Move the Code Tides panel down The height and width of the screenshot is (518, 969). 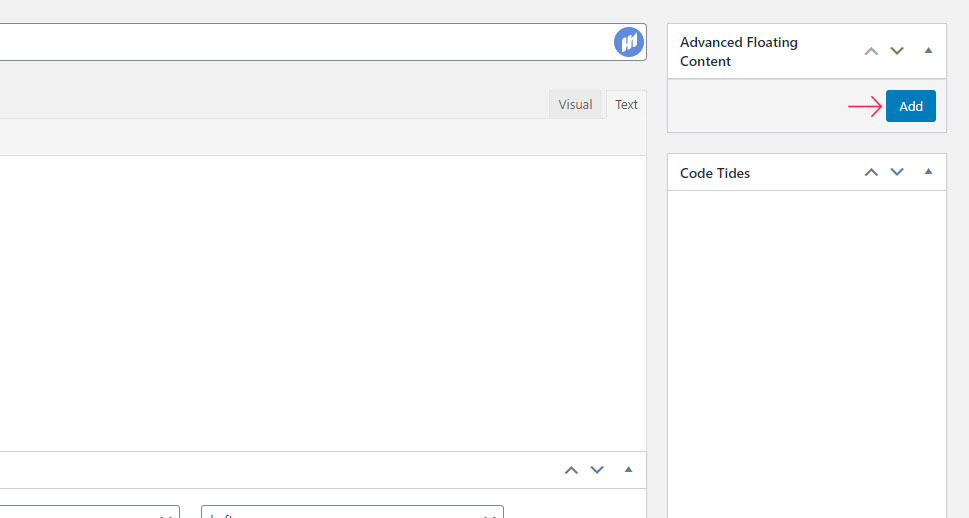(x=897, y=172)
